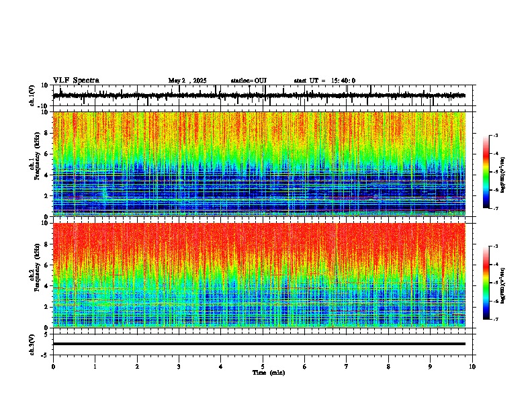Click the '4' frequency tick of ch.2 spectrogram
This screenshot has width=532, height=411.
point(46,286)
